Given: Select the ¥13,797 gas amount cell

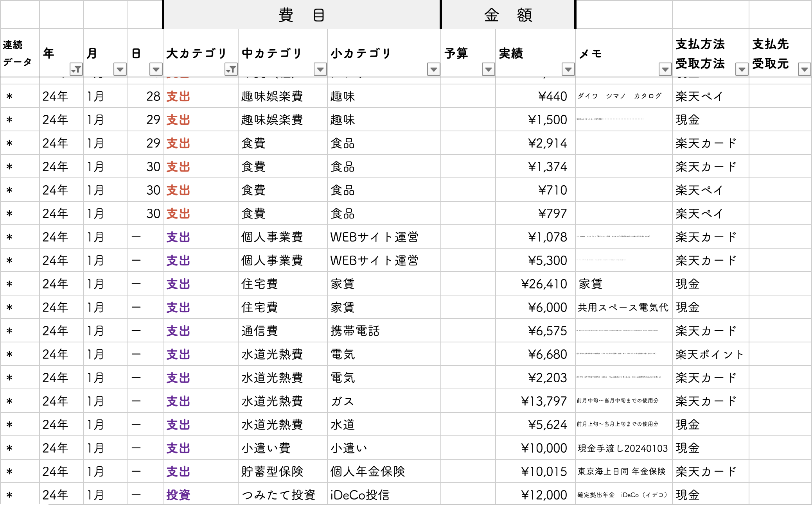Looking at the screenshot, I should 535,401.
